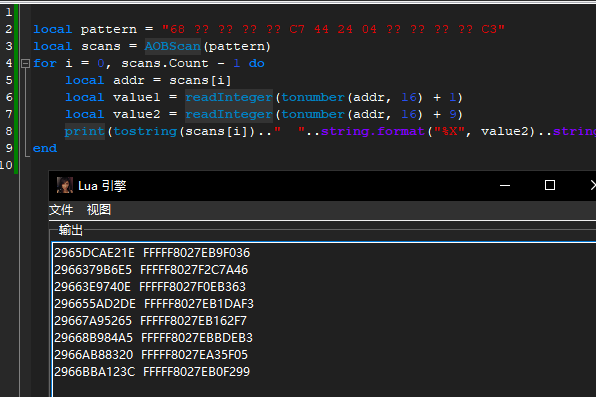Click the Lua 引擎 title bar text
Viewport: 596px width, 397px height.
[x=102, y=186]
